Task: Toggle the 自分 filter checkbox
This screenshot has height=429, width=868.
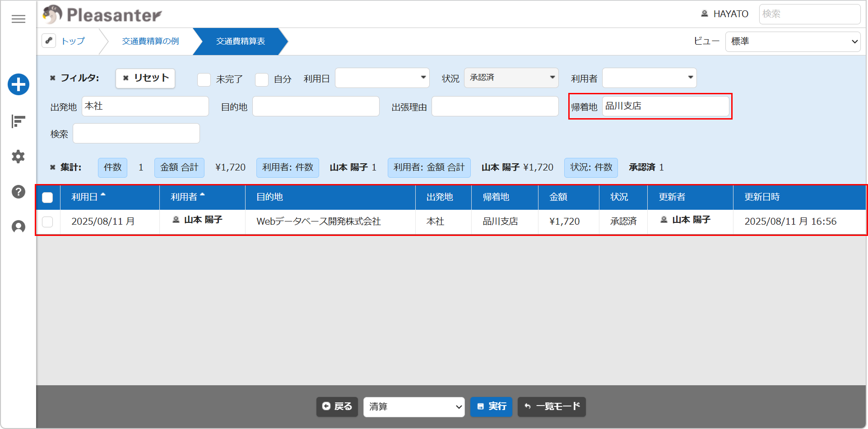Action: coord(262,79)
